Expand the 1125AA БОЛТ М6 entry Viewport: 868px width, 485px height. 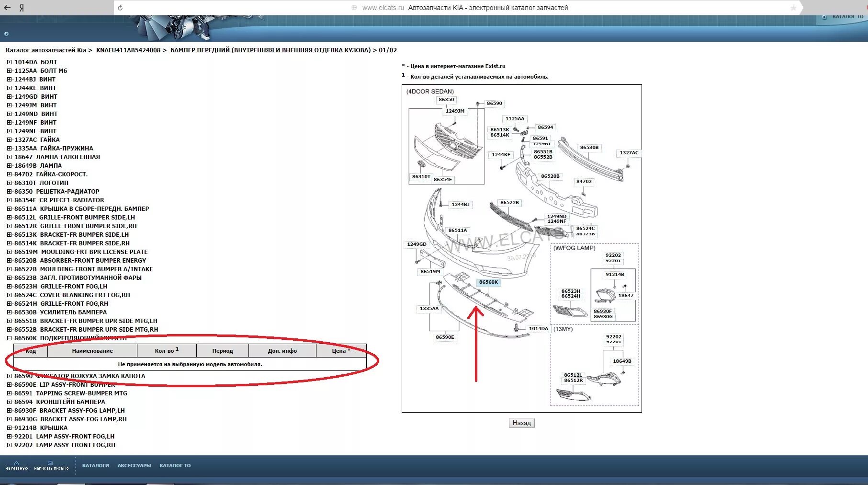9,71
